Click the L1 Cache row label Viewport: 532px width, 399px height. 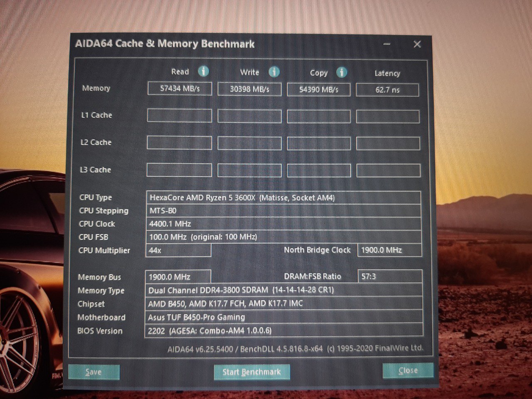pyautogui.click(x=96, y=115)
